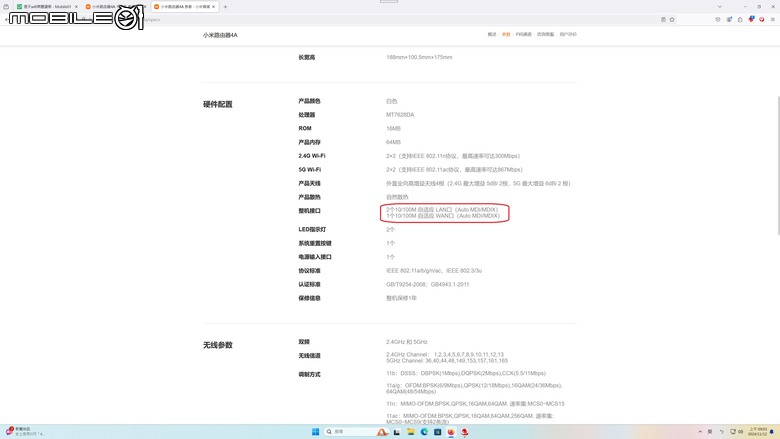Toggle reader view icon in address bar
This screenshot has width=780, height=439.
point(664,19)
